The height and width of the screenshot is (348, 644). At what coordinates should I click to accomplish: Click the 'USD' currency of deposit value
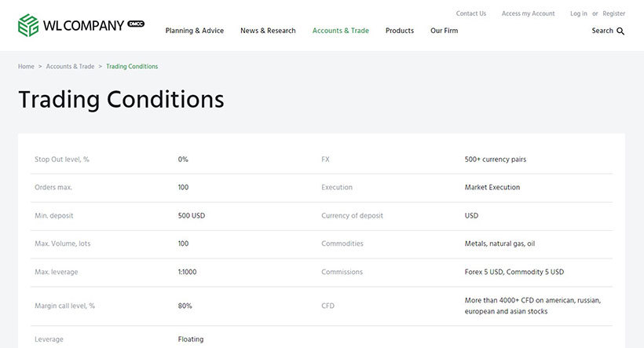(x=471, y=216)
